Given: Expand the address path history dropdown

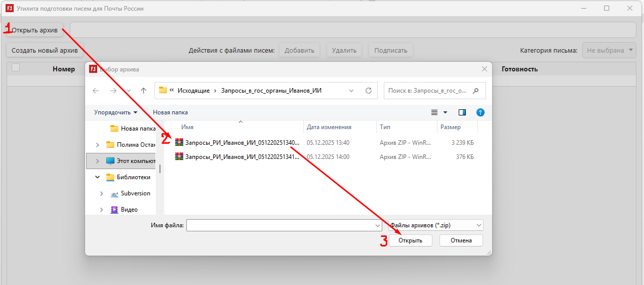Looking at the screenshot, I should click(351, 91).
